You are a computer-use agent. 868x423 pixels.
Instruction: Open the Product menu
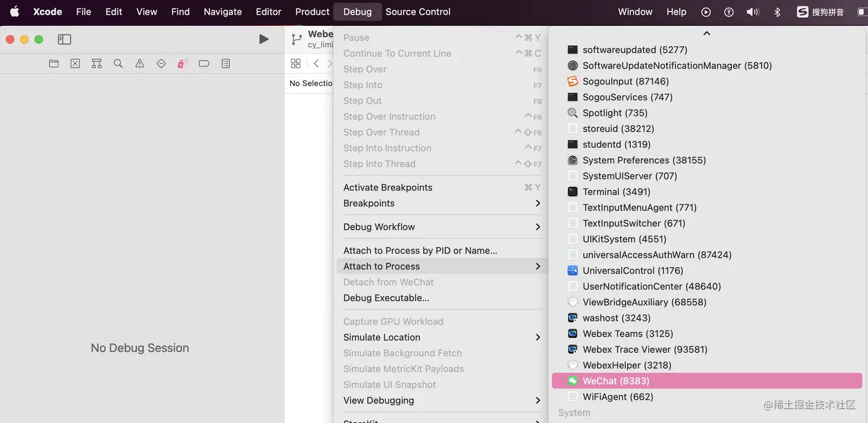(312, 11)
